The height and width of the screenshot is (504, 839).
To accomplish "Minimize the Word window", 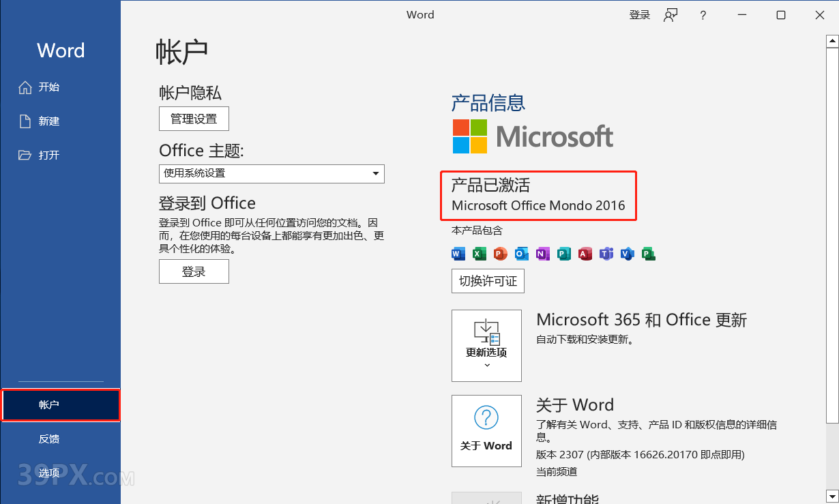I will click(741, 15).
